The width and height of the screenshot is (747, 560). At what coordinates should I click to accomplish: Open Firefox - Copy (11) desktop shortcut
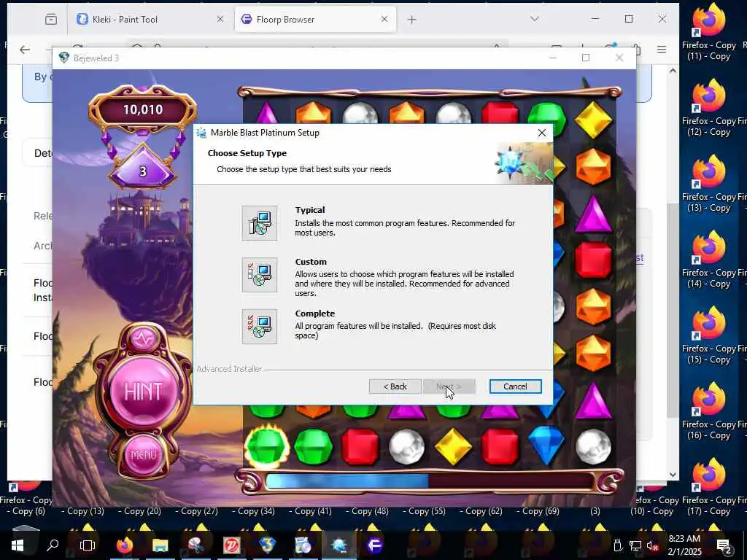(709, 31)
